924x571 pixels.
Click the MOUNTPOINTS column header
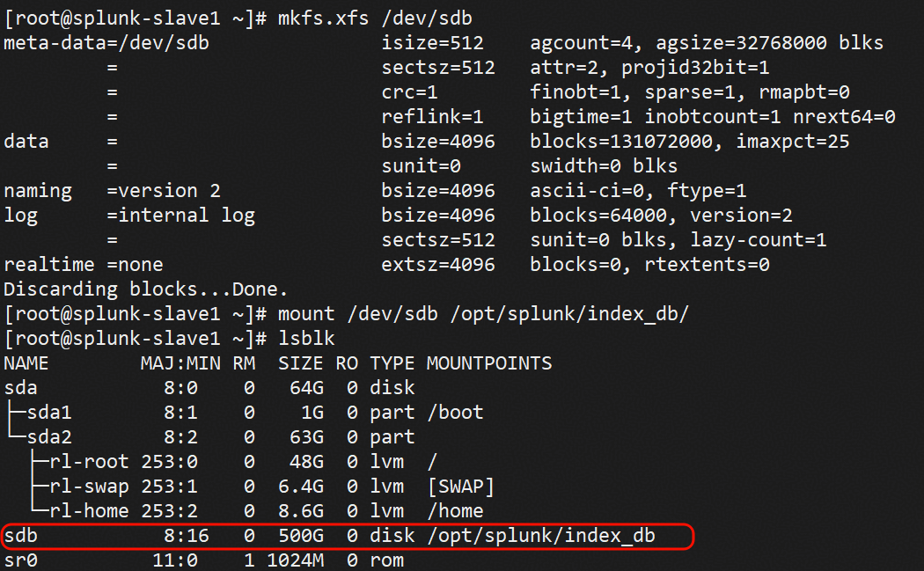coord(489,363)
